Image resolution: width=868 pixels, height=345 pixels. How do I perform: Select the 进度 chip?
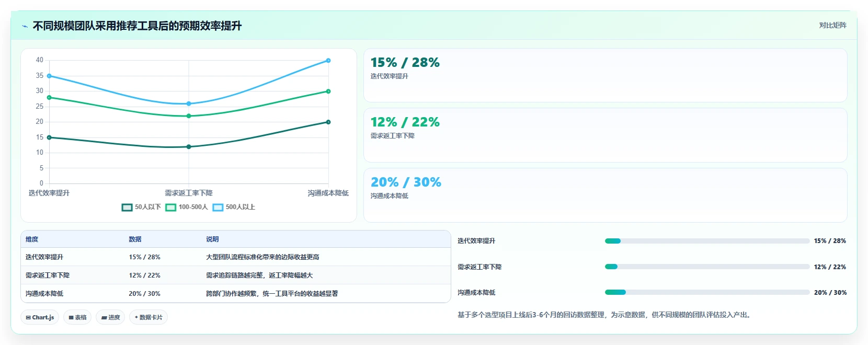tap(110, 317)
